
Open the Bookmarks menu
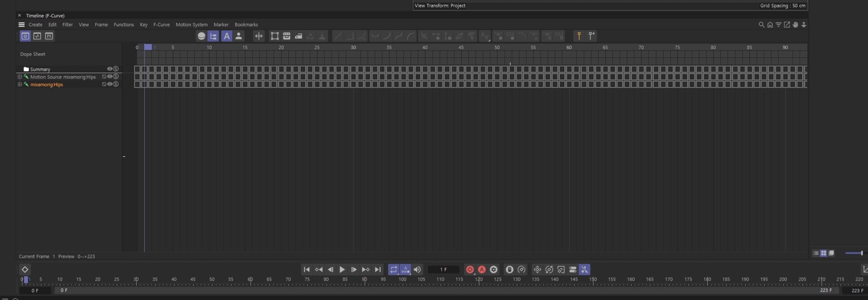point(246,25)
